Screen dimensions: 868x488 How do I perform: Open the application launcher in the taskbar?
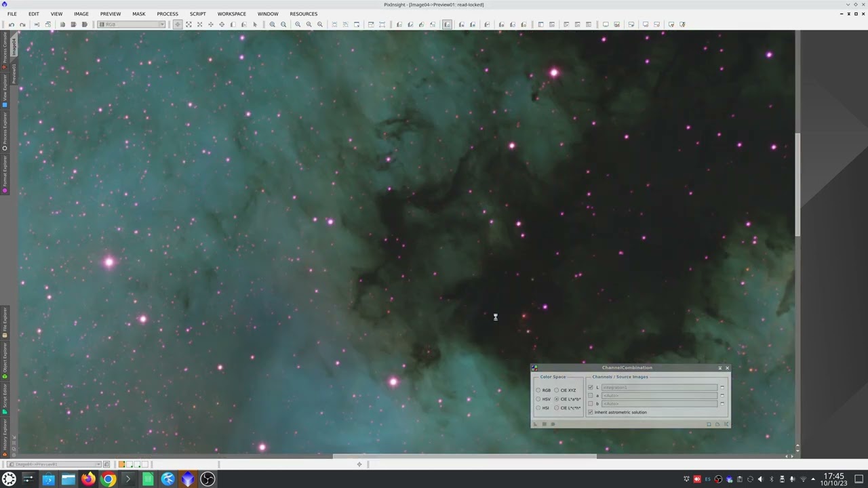tap(9, 479)
